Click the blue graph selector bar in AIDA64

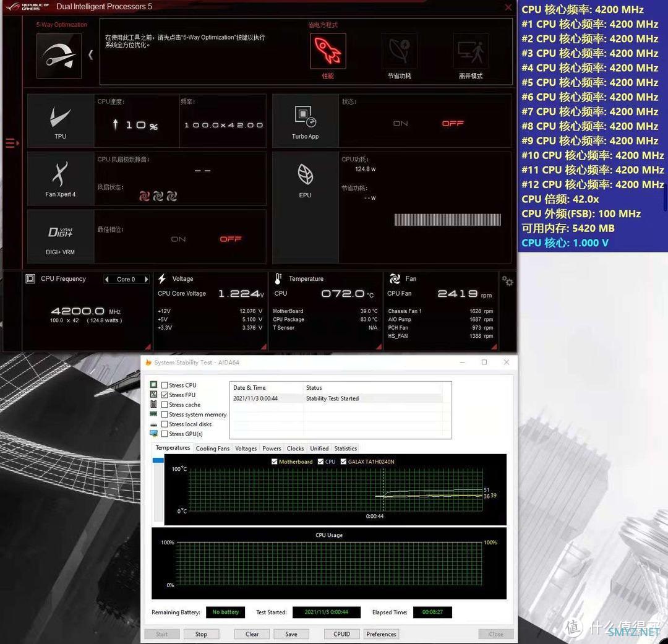[x=158, y=460]
